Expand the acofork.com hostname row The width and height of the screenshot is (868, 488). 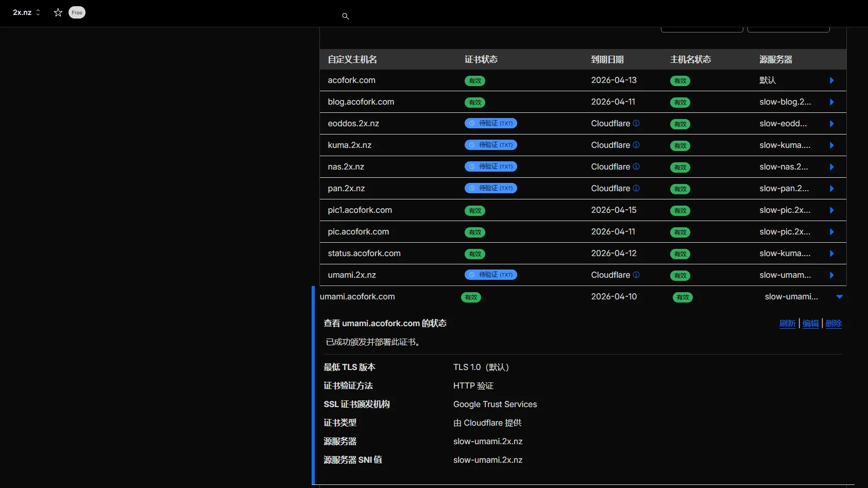pyautogui.click(x=831, y=80)
